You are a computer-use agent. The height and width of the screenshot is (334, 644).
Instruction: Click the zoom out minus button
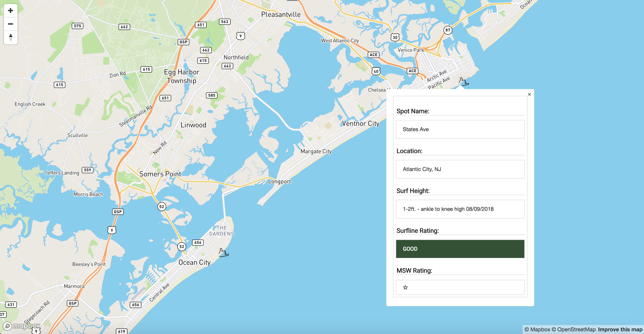[x=11, y=24]
